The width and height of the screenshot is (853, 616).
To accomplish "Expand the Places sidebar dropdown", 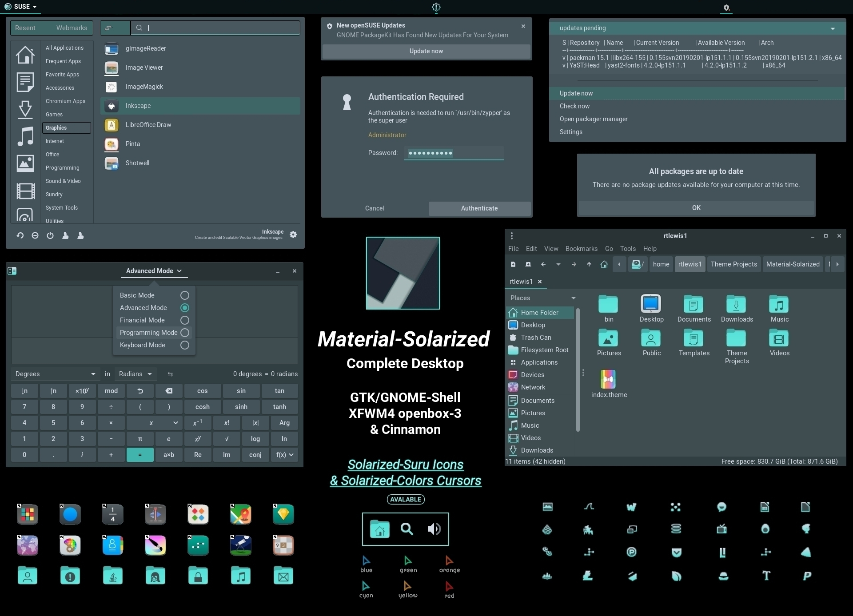I will (574, 298).
